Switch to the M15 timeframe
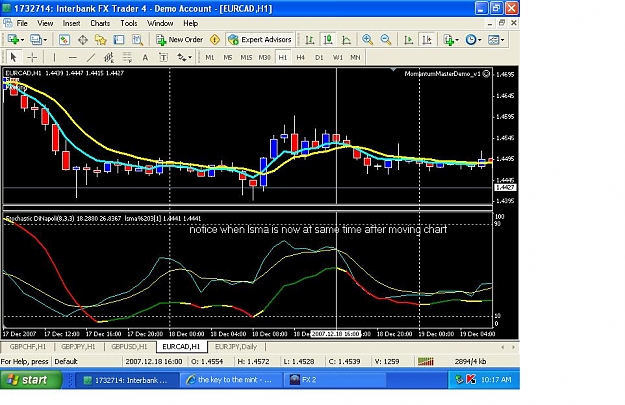The width and height of the screenshot is (625, 405). (246, 57)
